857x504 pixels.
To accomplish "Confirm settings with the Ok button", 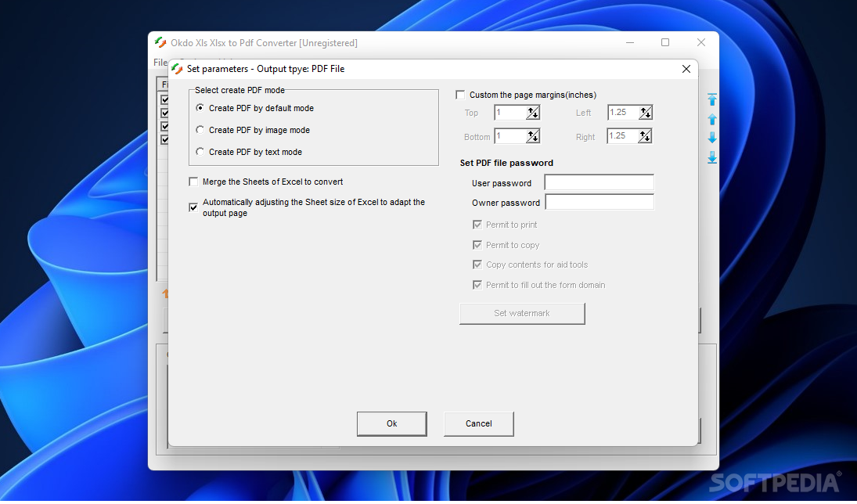I will (392, 423).
